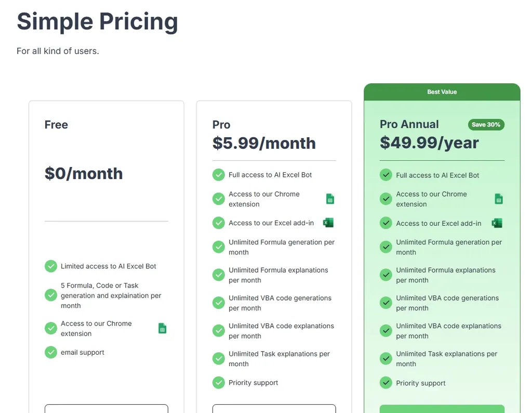
Task: Click the Simple Pricing heading
Action: (x=98, y=22)
